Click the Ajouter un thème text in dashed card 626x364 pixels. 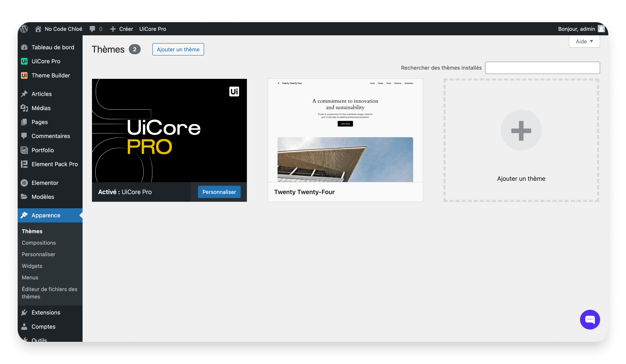521,179
